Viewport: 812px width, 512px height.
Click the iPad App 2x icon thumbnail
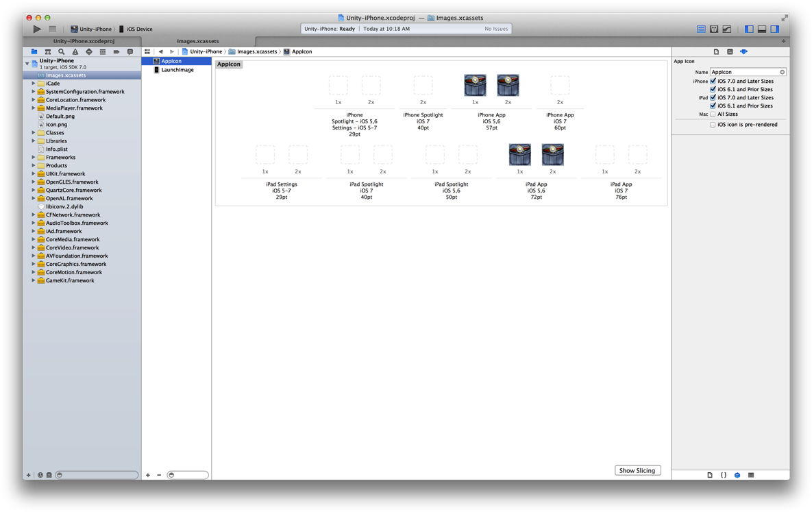(x=552, y=154)
